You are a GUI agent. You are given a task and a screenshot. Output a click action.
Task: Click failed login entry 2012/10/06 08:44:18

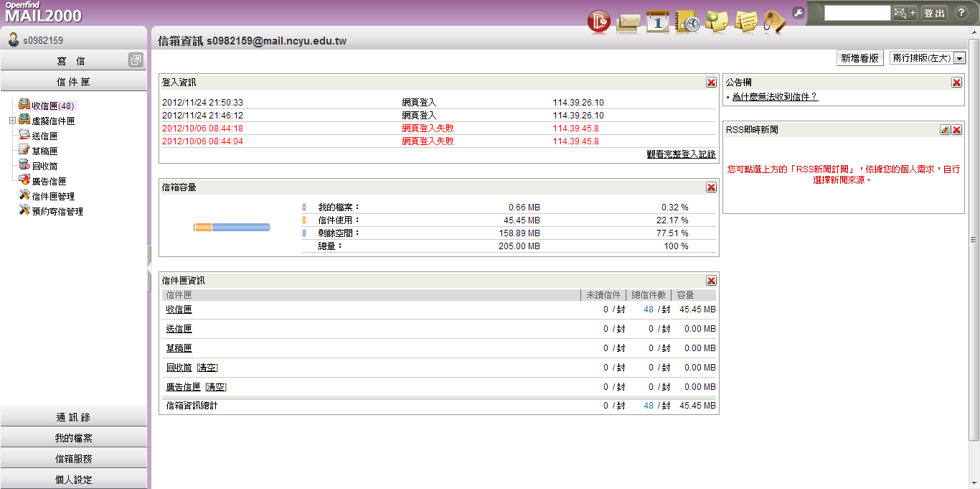point(202,129)
